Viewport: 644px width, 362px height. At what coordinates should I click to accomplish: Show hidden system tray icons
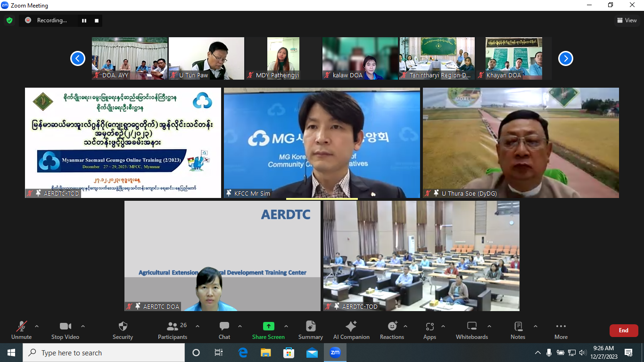click(x=538, y=353)
